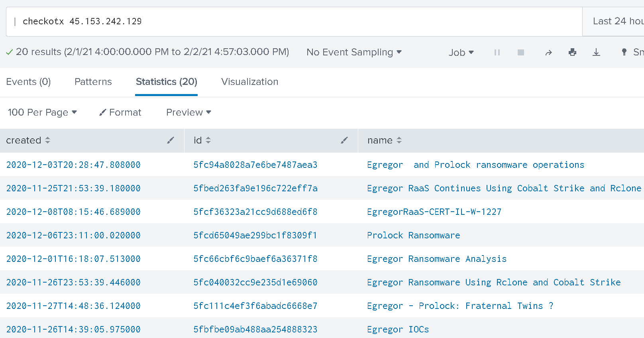Click the print results icon
This screenshot has width=644, height=338.
pos(572,53)
